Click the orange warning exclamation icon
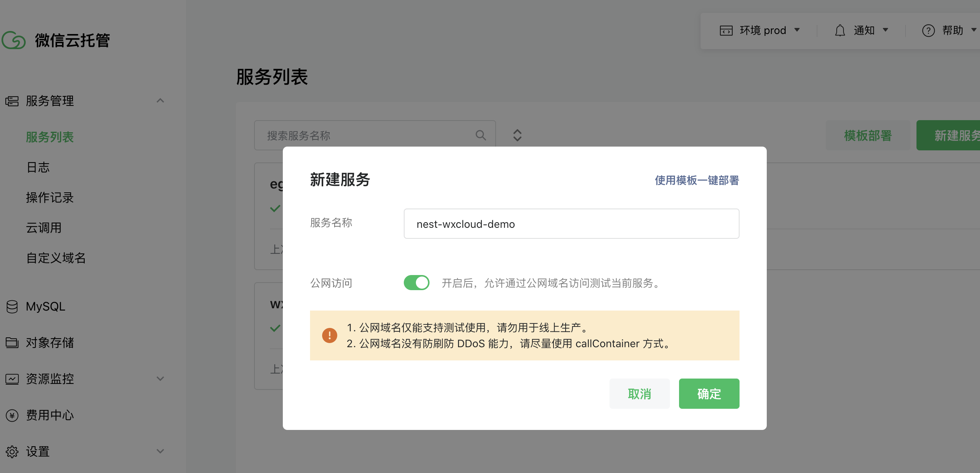 point(329,335)
